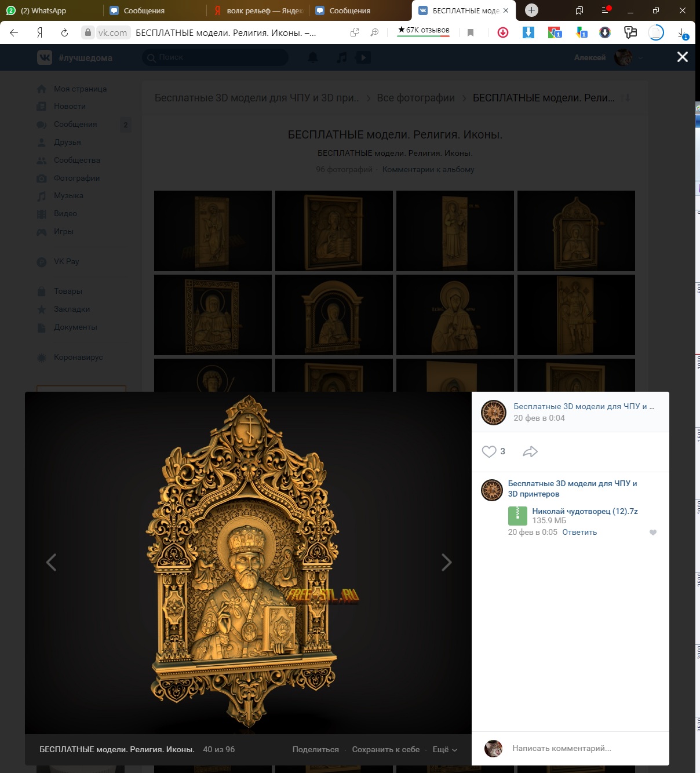
Task: Click browser back arrow
Action: 14,32
